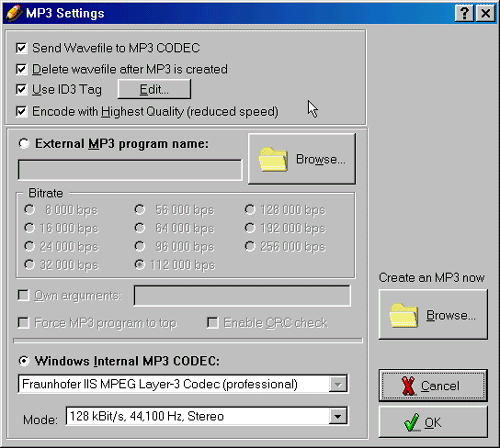Viewport: 500px width, 448px height.
Task: Toggle Encode with Highest Quality checkbox
Action: click(x=21, y=111)
